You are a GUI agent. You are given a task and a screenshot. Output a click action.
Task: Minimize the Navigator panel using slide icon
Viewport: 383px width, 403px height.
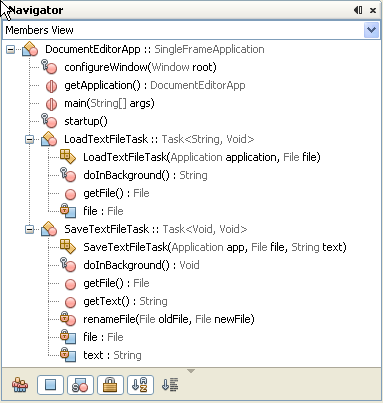pos(358,10)
